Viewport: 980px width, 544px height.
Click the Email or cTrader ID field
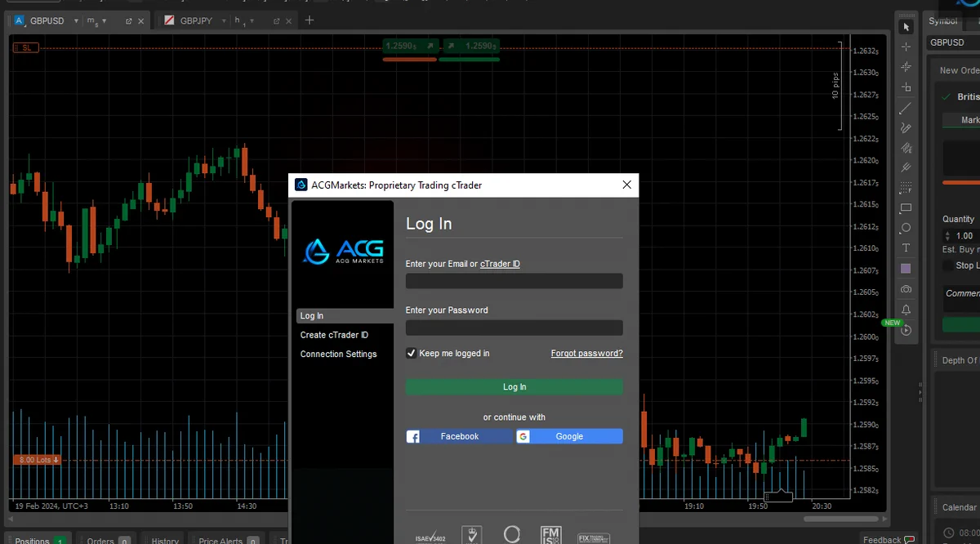pyautogui.click(x=514, y=281)
